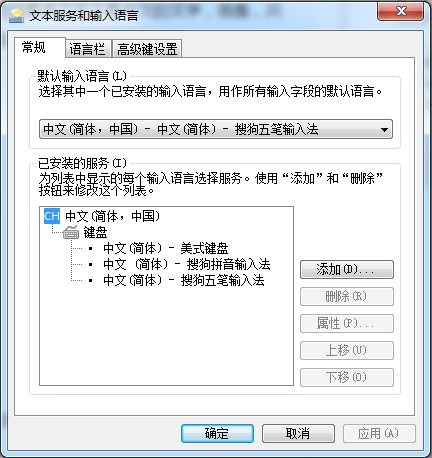
Task: Click the dialog title bar icon
Action: (17, 16)
